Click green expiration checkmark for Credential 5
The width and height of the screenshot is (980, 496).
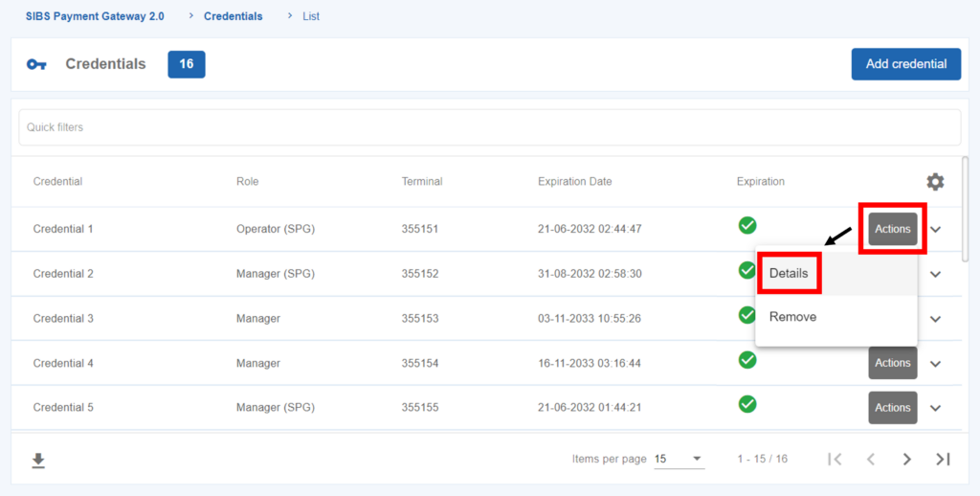tap(747, 404)
